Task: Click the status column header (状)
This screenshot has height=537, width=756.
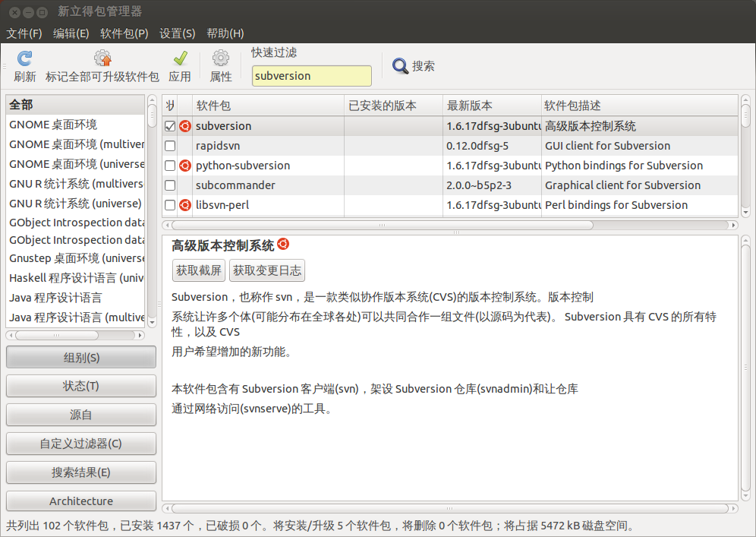Action: click(170, 106)
